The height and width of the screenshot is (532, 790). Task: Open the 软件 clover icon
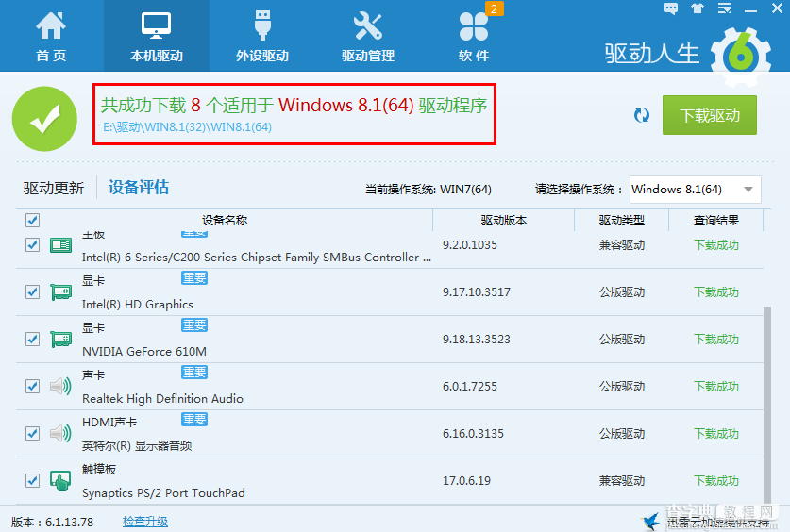coord(474,26)
